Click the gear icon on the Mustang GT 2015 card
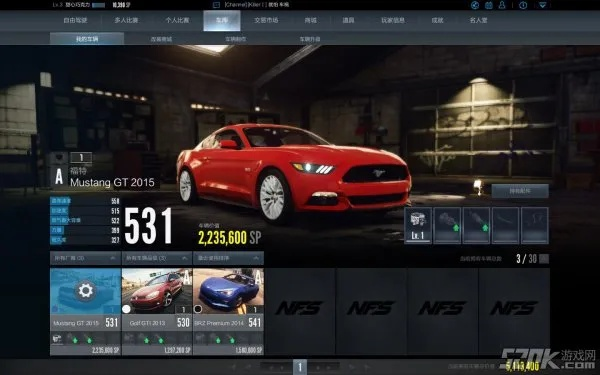The image size is (600, 375). point(85,291)
